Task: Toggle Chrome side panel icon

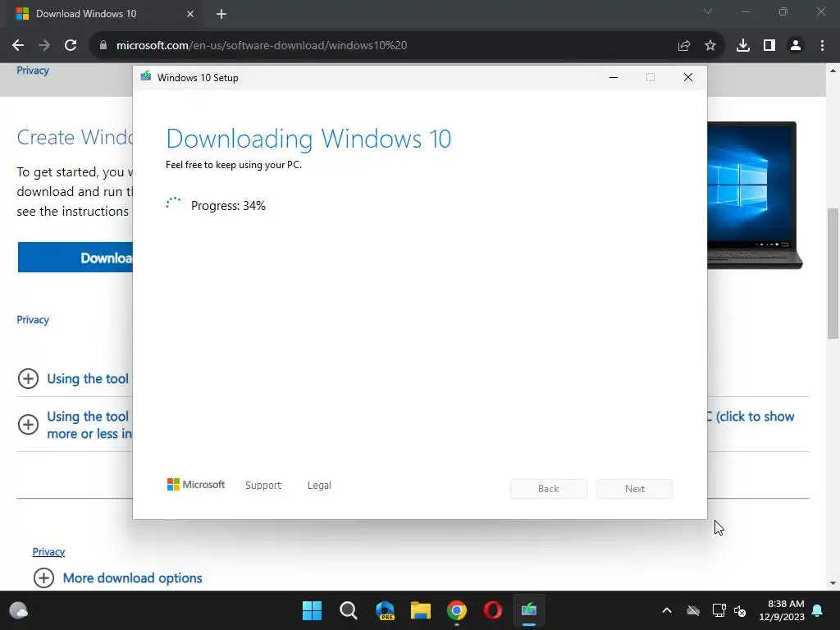Action: [x=769, y=46]
